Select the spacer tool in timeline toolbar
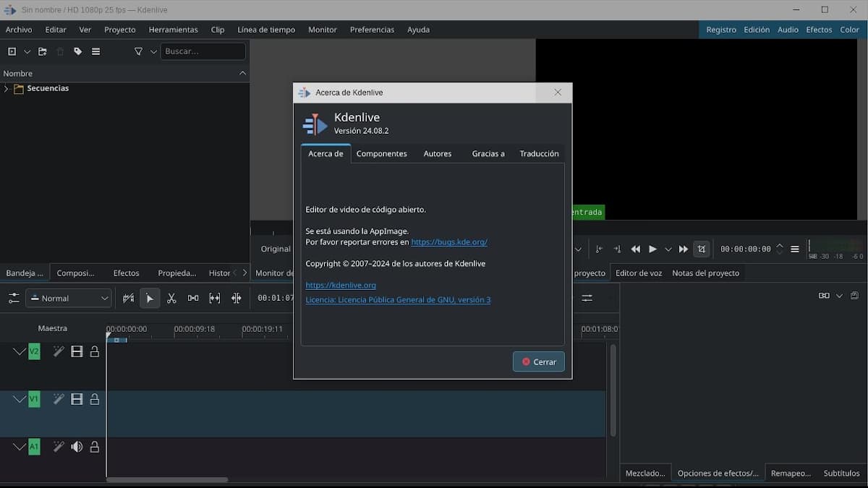Screen dimensions: 868x488 tap(193, 298)
